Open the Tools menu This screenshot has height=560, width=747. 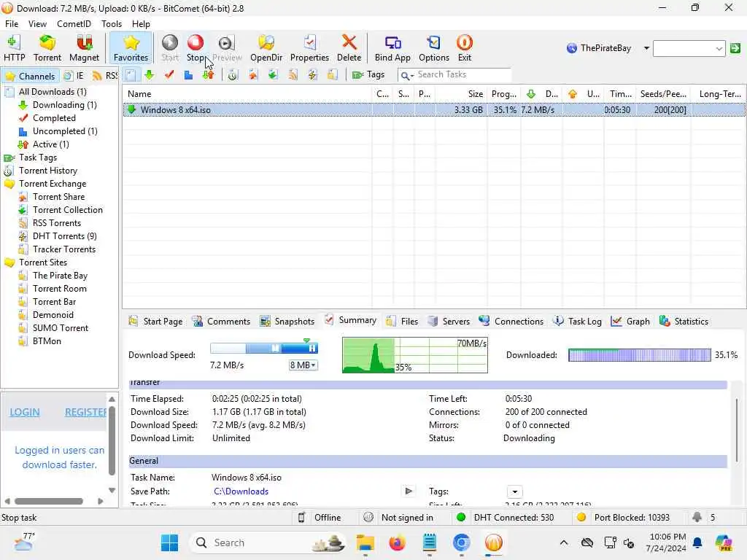point(112,24)
